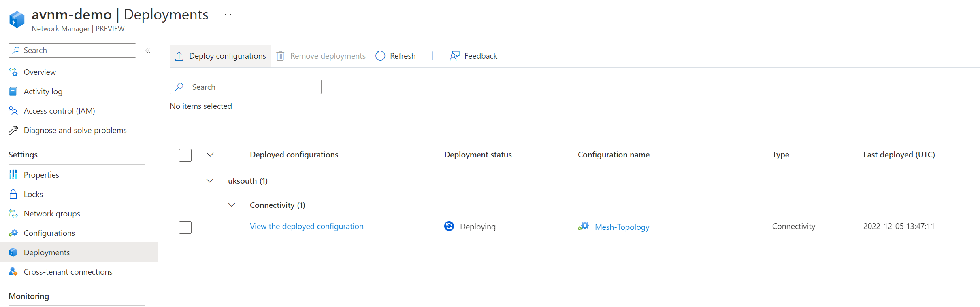This screenshot has width=980, height=307.
Task: Click the Access control people icon
Action: (x=13, y=111)
